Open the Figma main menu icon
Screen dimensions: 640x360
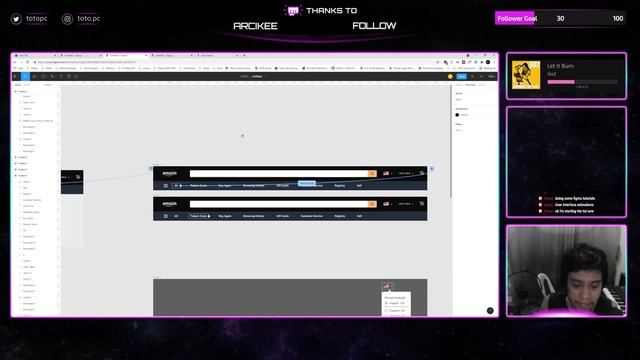click(16, 76)
